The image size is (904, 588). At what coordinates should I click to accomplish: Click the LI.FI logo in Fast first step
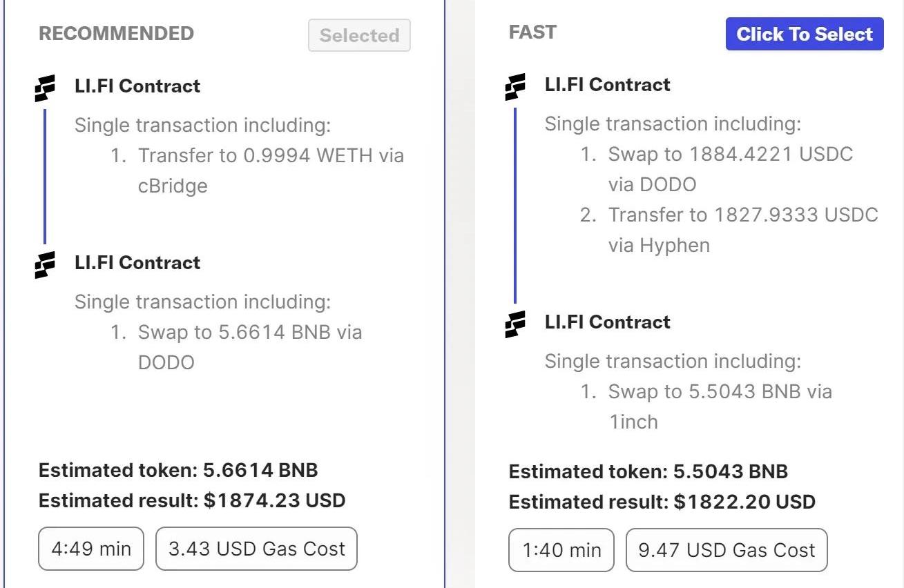515,87
